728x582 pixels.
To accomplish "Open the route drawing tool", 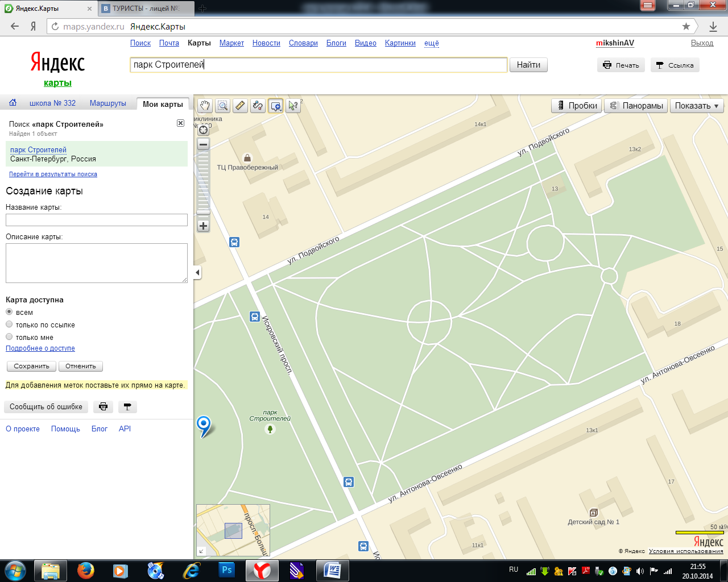I will pyautogui.click(x=258, y=105).
